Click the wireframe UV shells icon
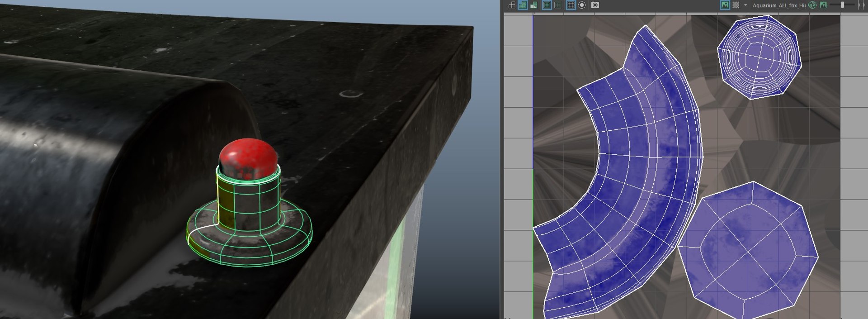Viewport: 868px width, 319px height. pos(512,5)
